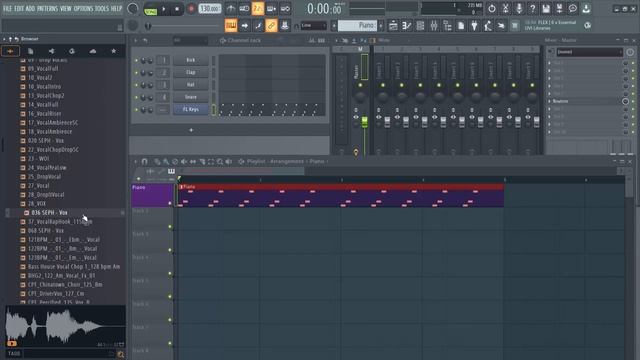Select next pattern arrow
This screenshot has width=640, height=360.
[x=381, y=26]
